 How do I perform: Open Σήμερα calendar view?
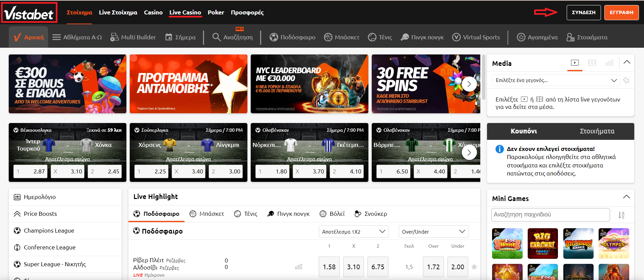(180, 37)
